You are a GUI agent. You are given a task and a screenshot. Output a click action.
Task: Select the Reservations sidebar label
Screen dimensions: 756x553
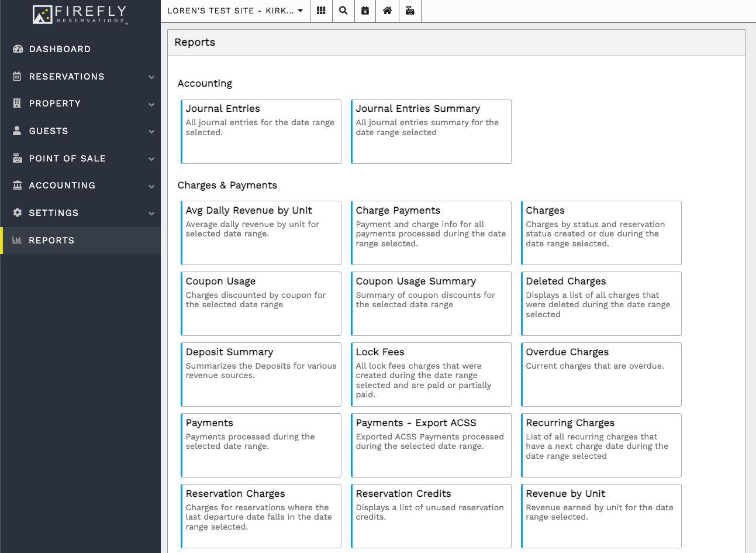pyautogui.click(x=67, y=77)
